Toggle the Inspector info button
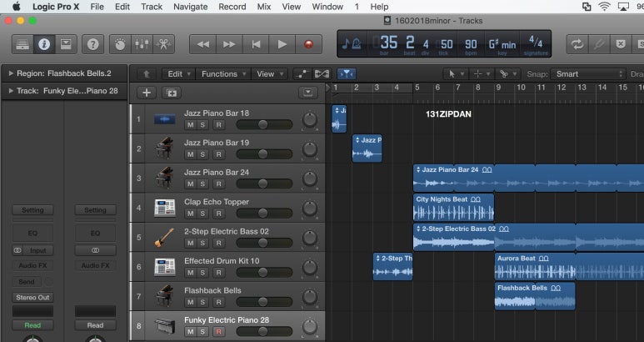644x342 pixels. pos(44,44)
